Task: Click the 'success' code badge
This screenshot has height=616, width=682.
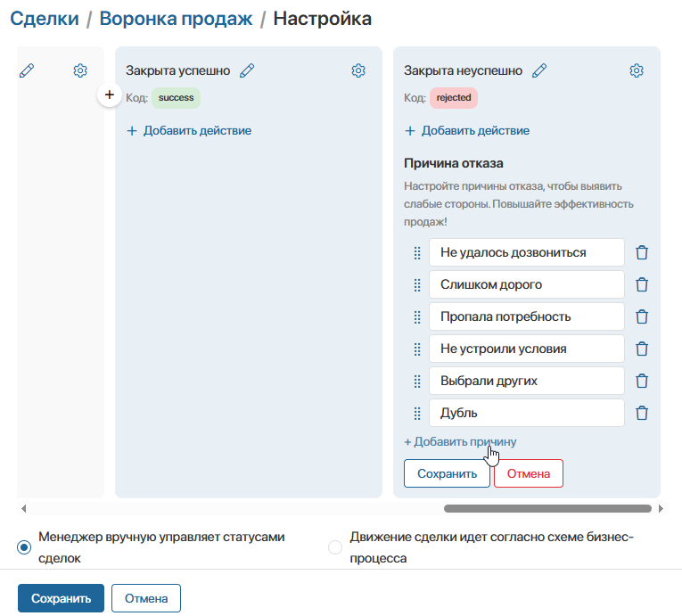Action: (x=177, y=98)
